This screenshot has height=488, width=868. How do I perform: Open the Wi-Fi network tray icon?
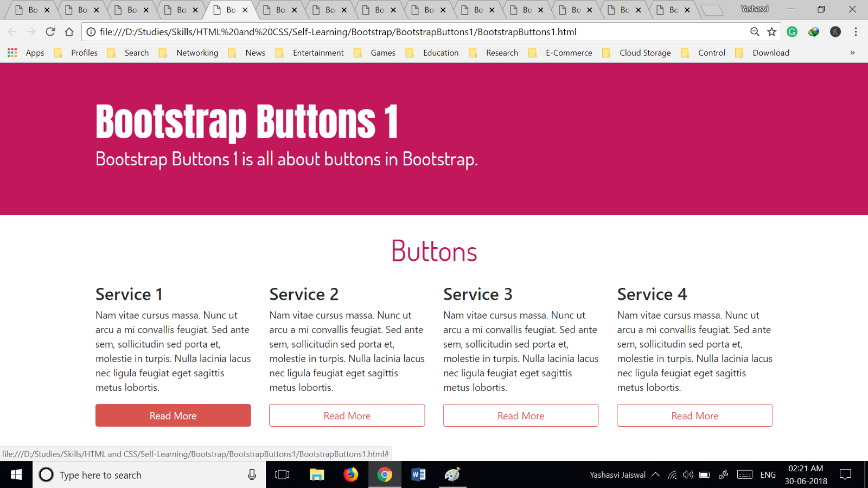pyautogui.click(x=672, y=475)
